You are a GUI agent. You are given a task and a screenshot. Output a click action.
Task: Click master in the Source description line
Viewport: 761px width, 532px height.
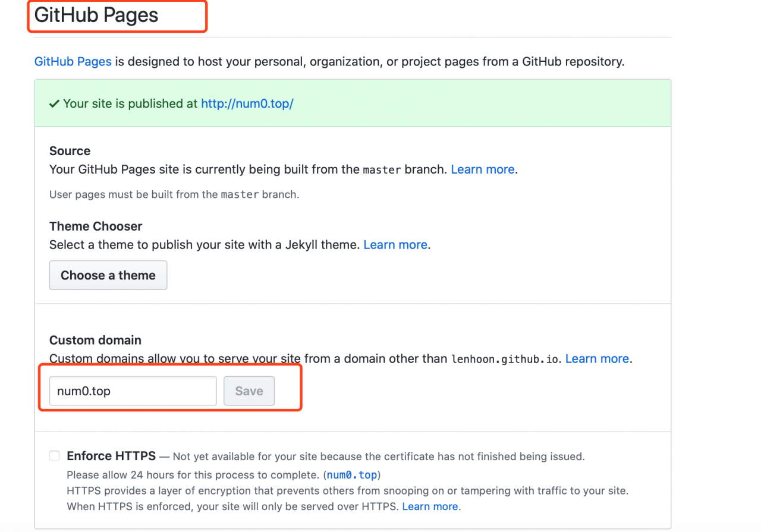pyautogui.click(x=382, y=170)
